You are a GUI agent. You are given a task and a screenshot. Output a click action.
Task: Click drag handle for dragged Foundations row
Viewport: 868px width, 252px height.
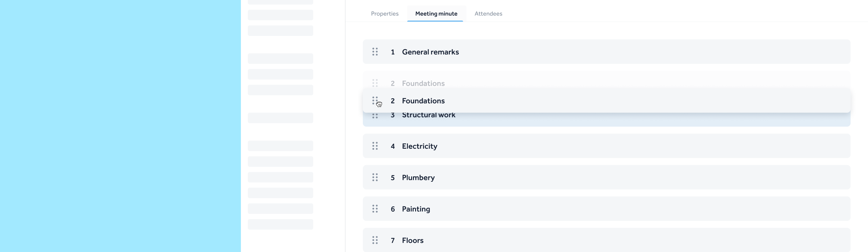point(375,100)
